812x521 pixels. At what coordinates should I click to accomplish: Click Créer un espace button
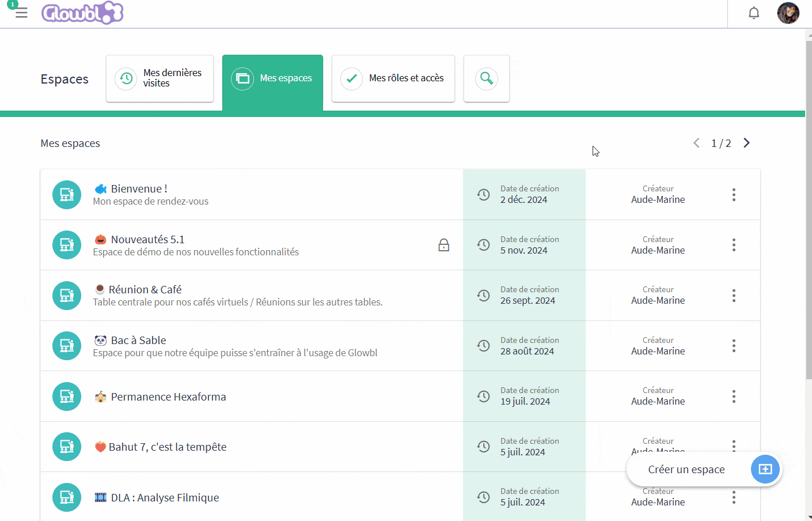[704, 470]
